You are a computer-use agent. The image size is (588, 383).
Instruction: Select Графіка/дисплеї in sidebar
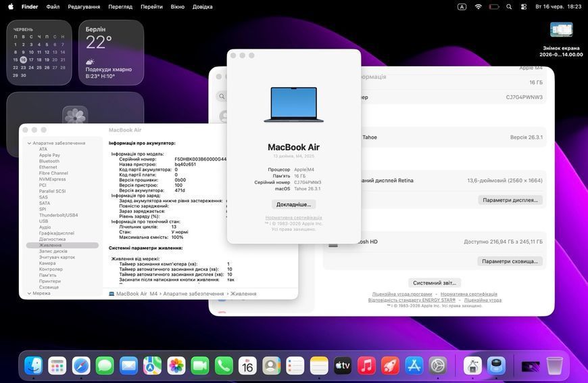pyautogui.click(x=57, y=233)
